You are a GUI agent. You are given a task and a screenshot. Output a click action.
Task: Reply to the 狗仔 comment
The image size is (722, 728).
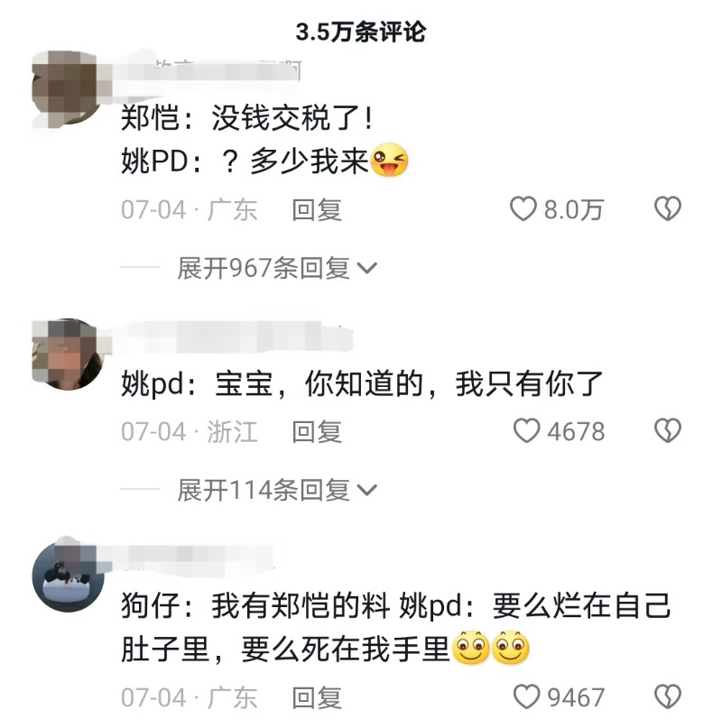[x=317, y=698]
